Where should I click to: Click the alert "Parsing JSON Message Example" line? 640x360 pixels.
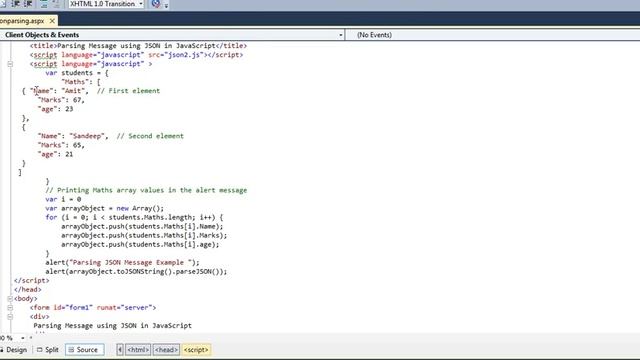click(x=122, y=262)
